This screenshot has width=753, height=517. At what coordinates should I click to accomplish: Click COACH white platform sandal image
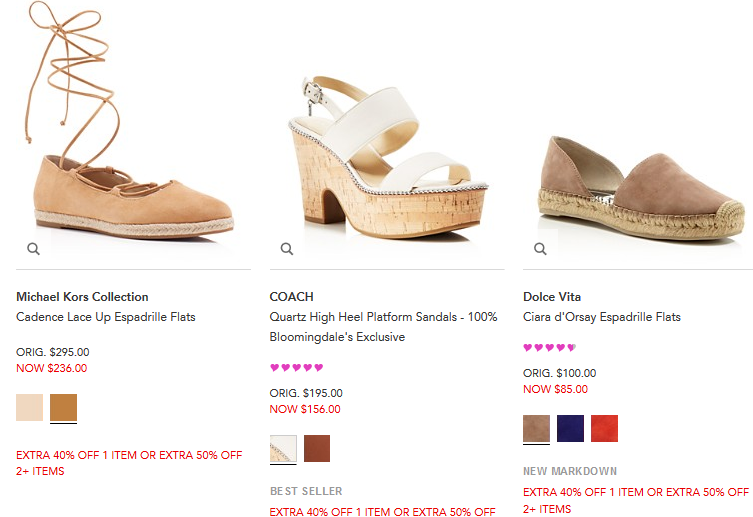click(x=385, y=150)
